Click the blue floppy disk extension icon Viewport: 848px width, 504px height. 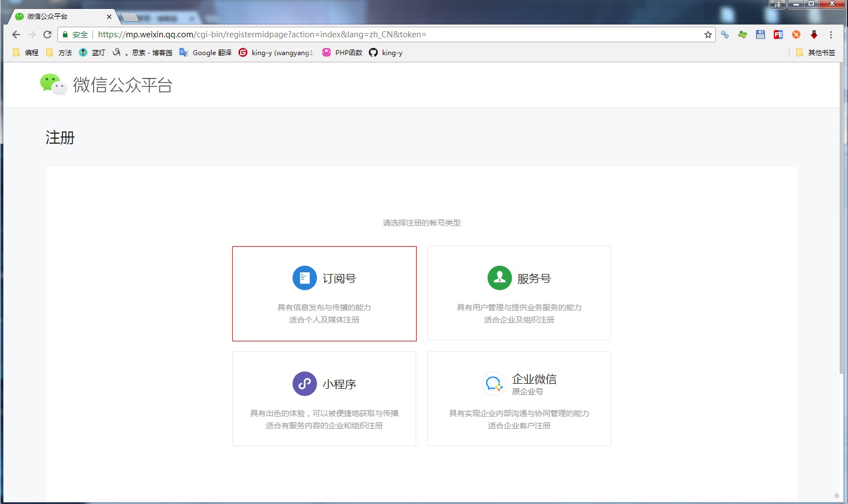pyautogui.click(x=761, y=35)
